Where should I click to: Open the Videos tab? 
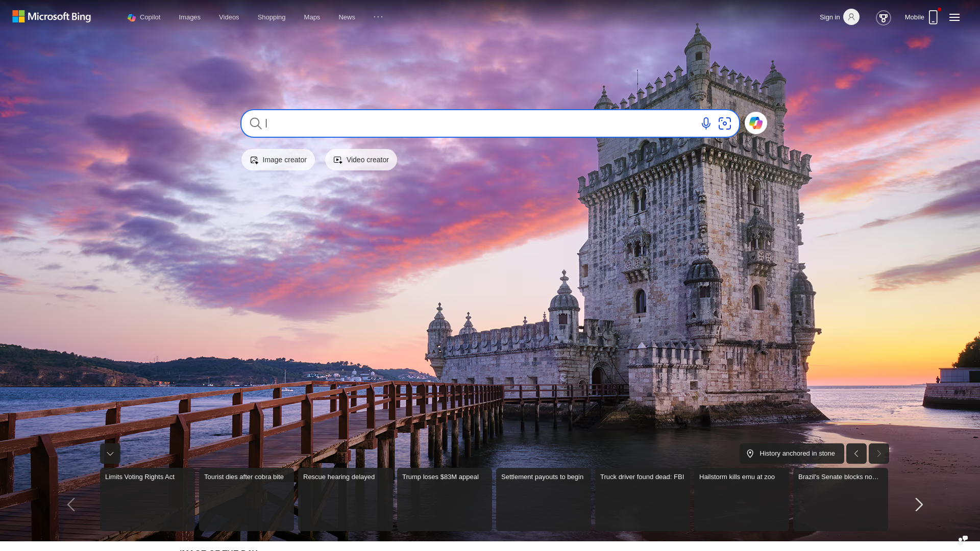coord(229,17)
